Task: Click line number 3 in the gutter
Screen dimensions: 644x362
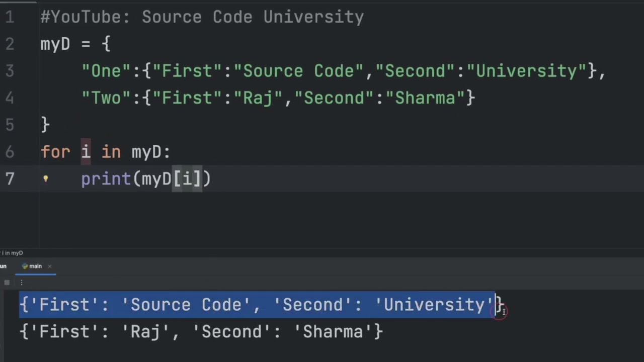Action: point(10,71)
